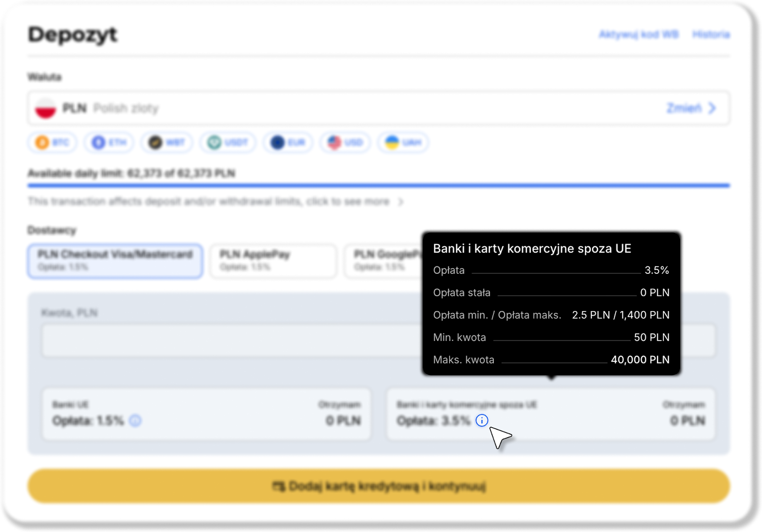This screenshot has width=762, height=532.
Task: Pick the PLN GooglePay provider
Action: 383,261
